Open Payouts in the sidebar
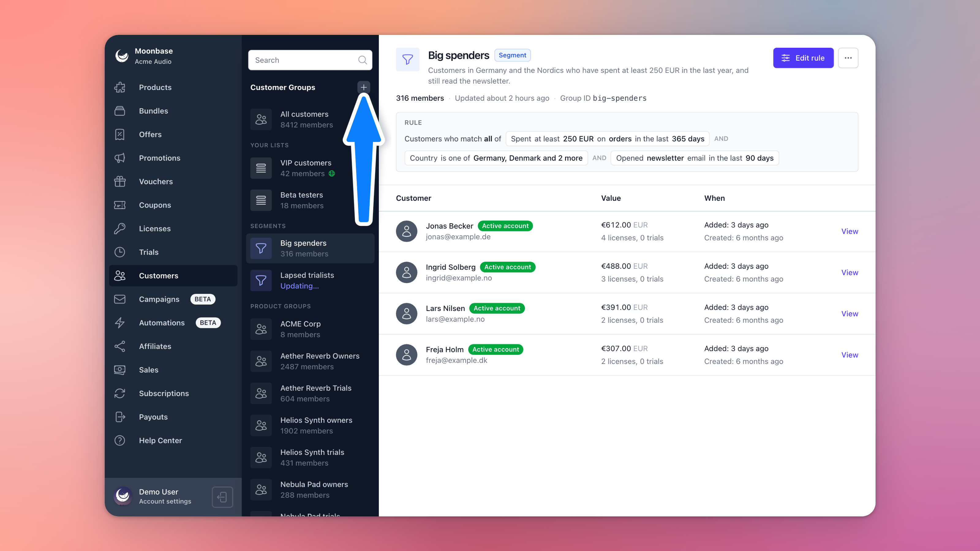 click(173, 417)
